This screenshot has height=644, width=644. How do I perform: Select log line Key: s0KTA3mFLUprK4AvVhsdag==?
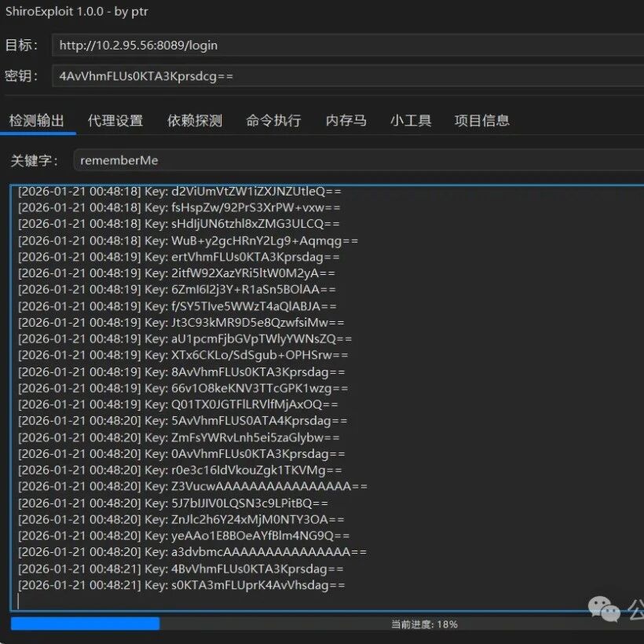click(x=181, y=585)
